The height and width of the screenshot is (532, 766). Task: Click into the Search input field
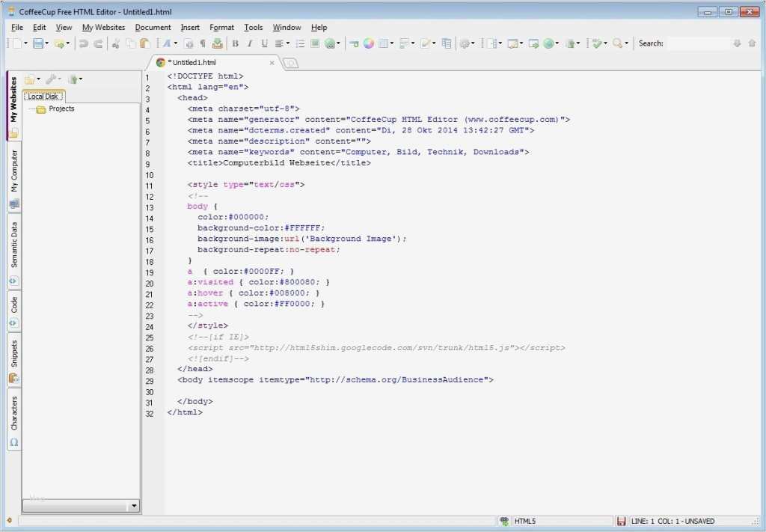tap(697, 44)
